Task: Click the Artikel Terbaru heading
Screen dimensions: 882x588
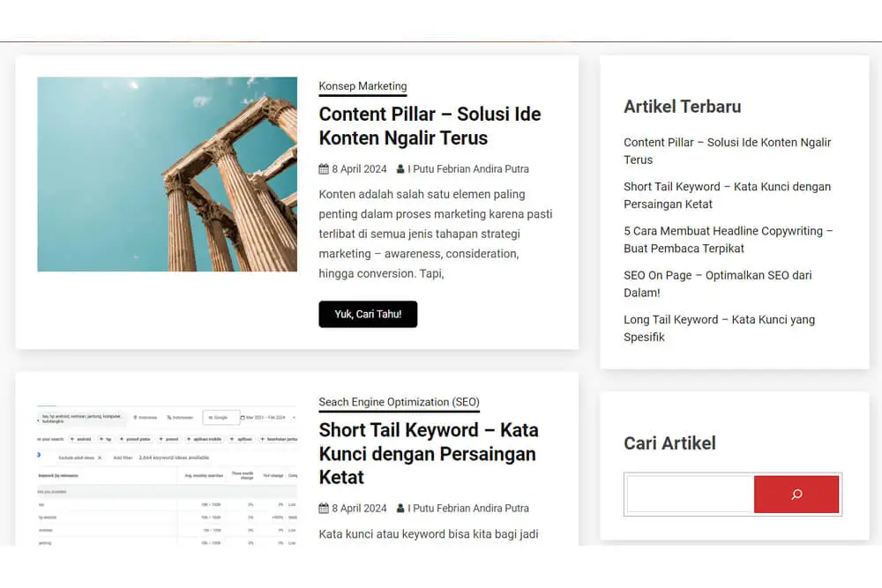Action: pos(683,107)
